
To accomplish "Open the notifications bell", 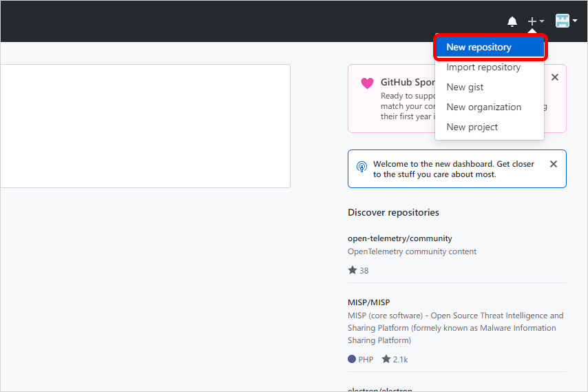I will [x=512, y=21].
